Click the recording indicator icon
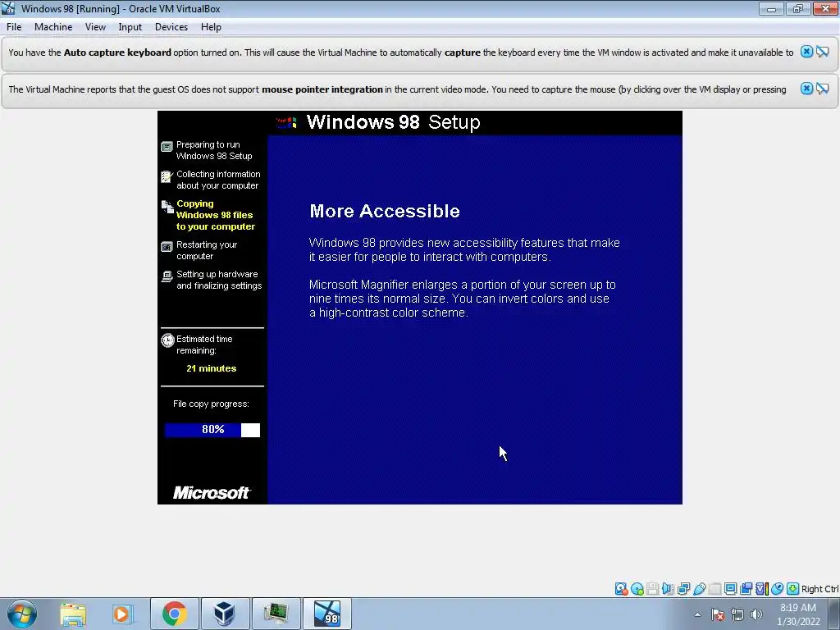The width and height of the screenshot is (840, 630). click(x=746, y=589)
